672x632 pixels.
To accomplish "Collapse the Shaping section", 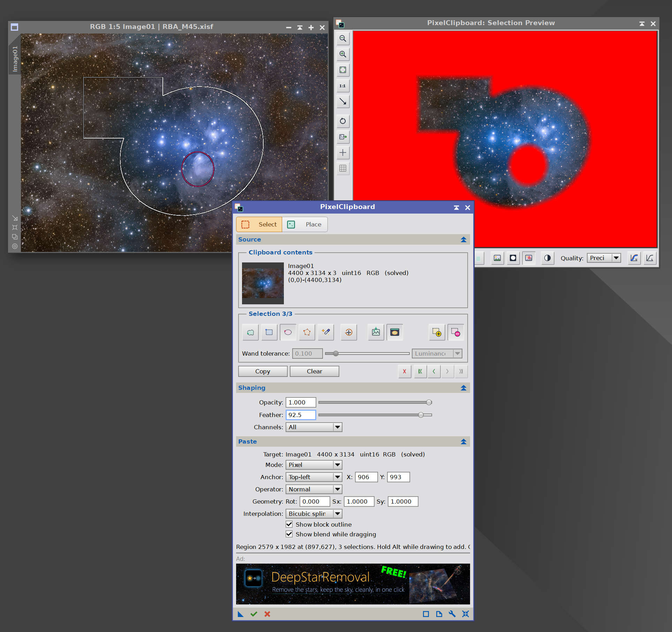I will [x=463, y=388].
